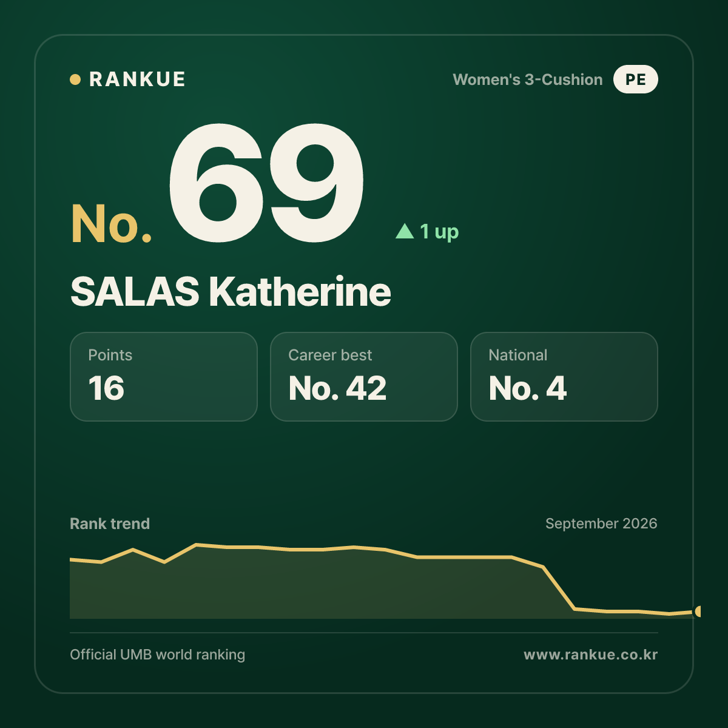Click the Official UMB world ranking text

pos(158,655)
